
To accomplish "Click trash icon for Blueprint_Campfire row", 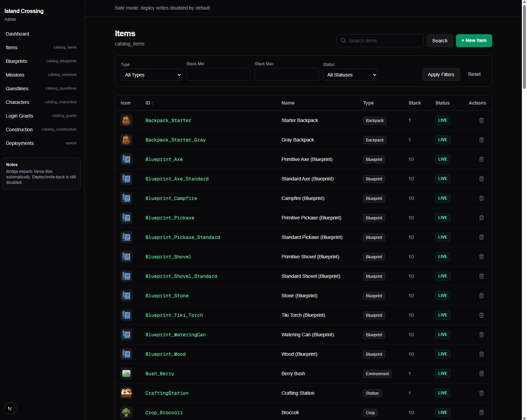I will tap(481, 198).
